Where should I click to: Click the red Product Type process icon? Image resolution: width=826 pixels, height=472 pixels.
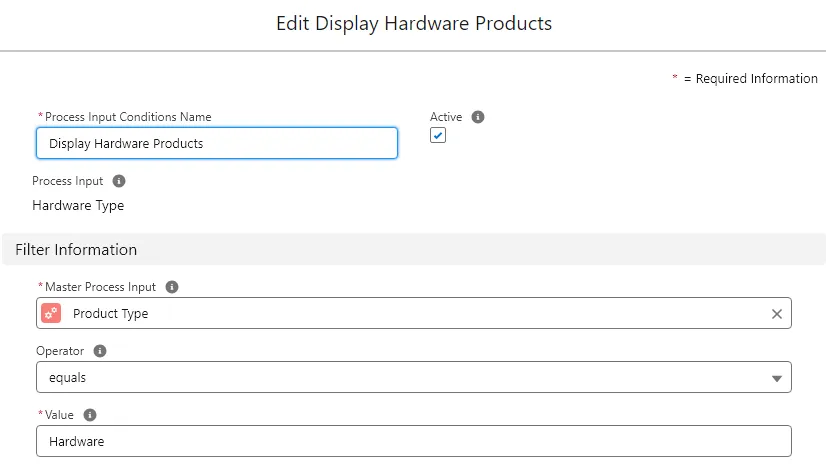pos(52,314)
